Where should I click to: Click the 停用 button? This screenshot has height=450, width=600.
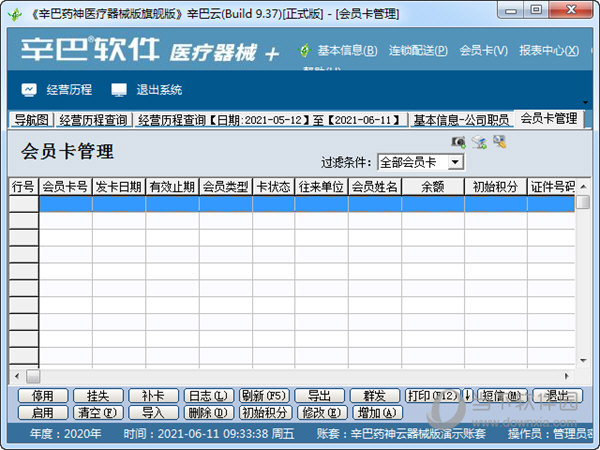click(x=43, y=395)
